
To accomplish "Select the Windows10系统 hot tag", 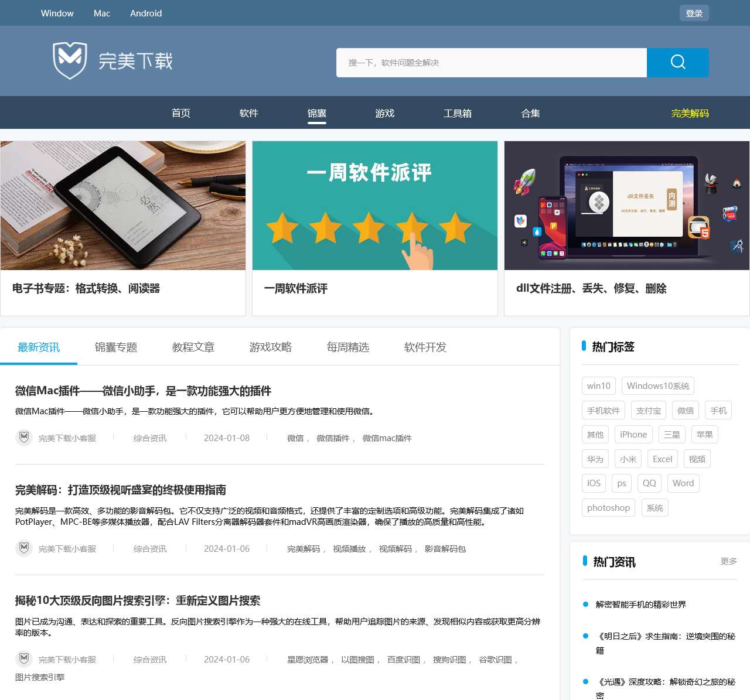I will point(657,386).
